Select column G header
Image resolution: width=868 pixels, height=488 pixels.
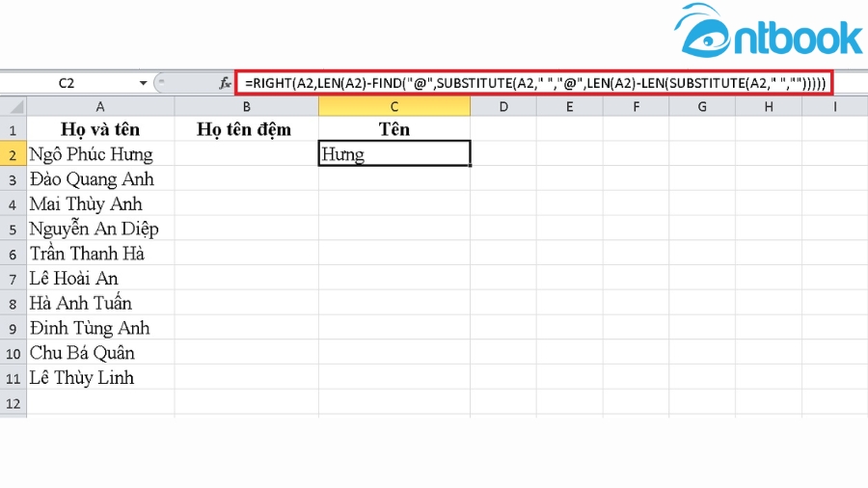coord(702,106)
